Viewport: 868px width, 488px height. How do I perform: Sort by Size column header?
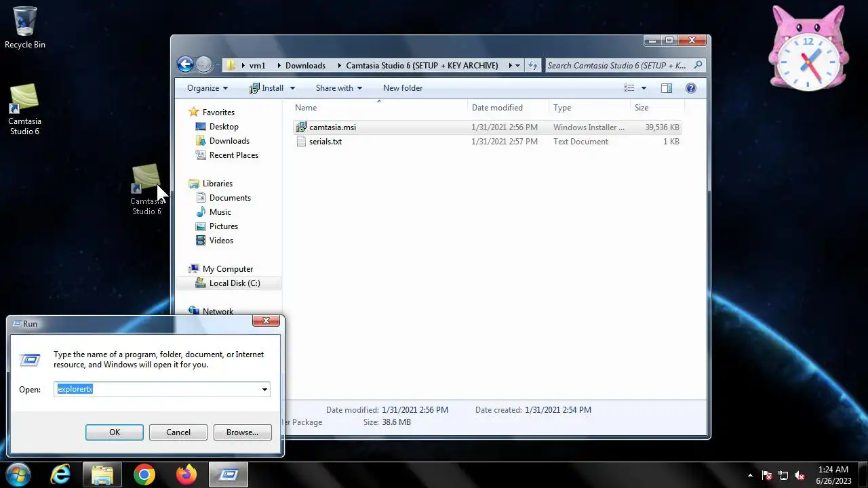(656, 108)
